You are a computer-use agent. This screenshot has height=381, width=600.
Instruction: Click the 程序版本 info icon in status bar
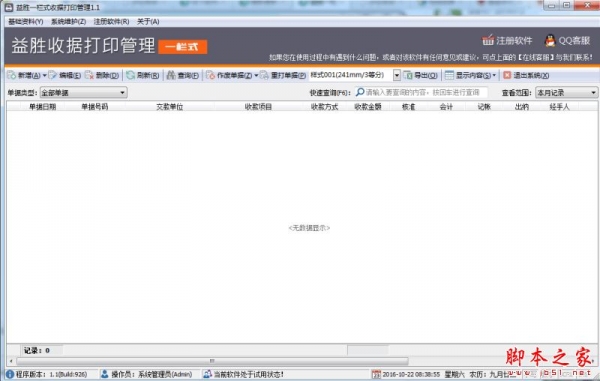(10, 374)
